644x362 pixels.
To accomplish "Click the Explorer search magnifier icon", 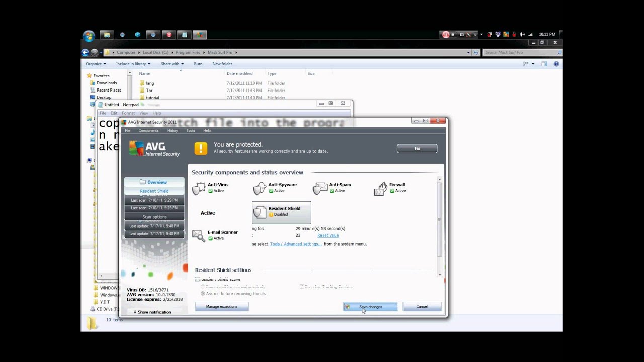I will (559, 52).
